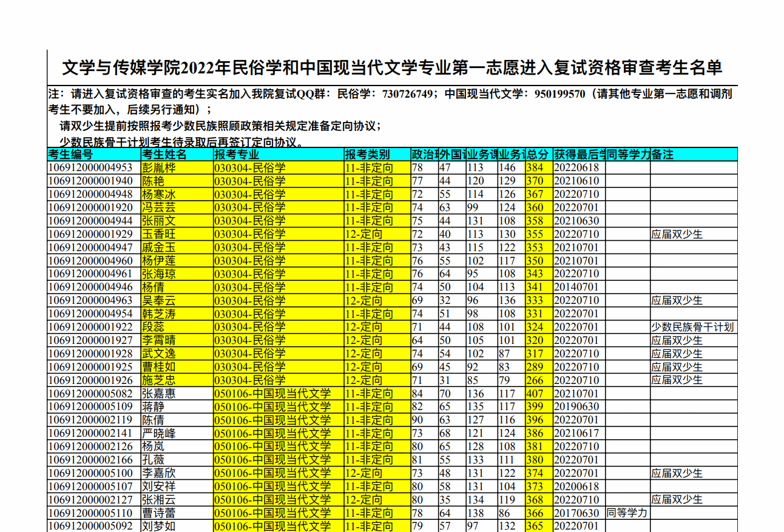Click total score cell 266
The height and width of the screenshot is (532, 784).
[x=539, y=380]
